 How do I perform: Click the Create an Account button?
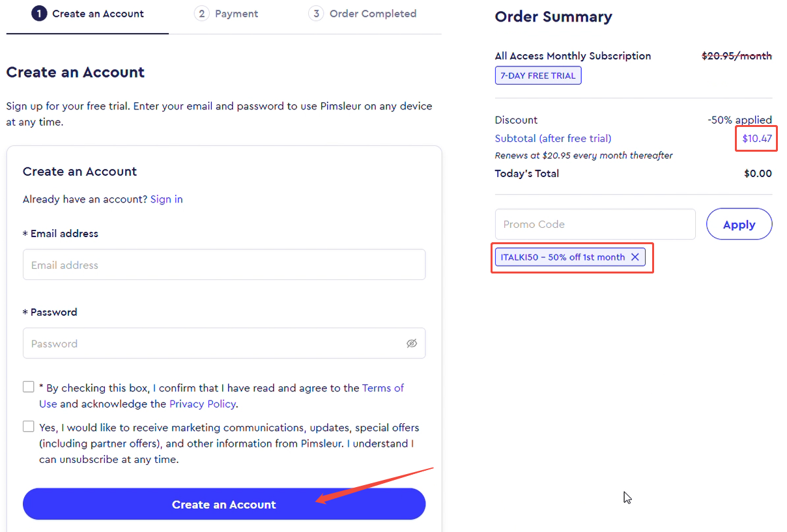(224, 504)
